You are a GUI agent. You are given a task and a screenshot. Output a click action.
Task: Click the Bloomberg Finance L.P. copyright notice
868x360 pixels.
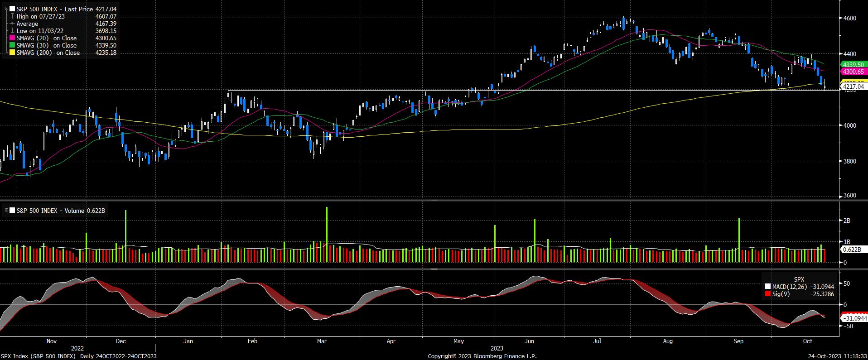point(482,356)
